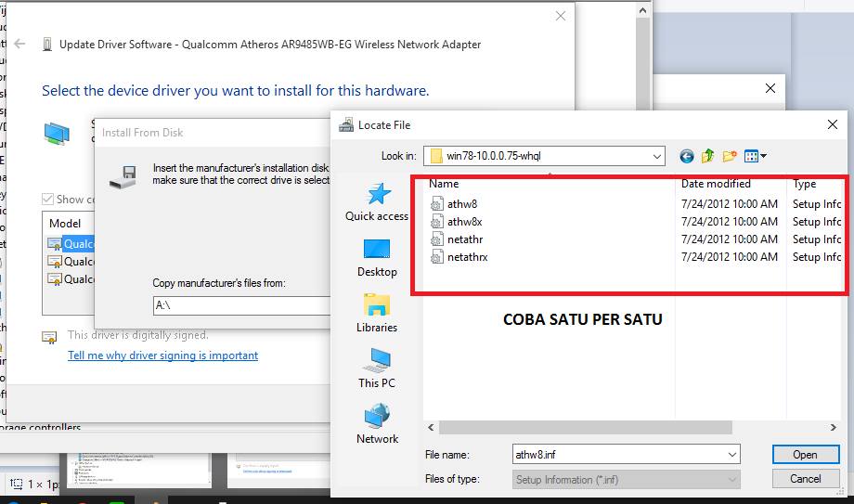854x504 pixels.
Task: Select This PC in the places bar
Action: 377,368
